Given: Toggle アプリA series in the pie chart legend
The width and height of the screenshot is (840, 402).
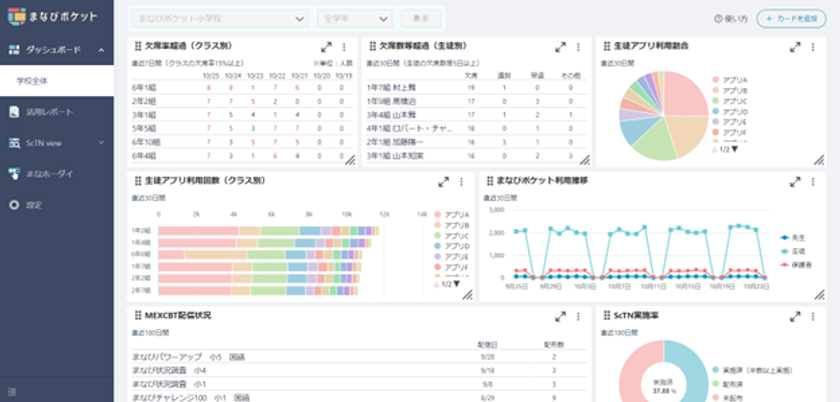Looking at the screenshot, I should click(731, 80).
